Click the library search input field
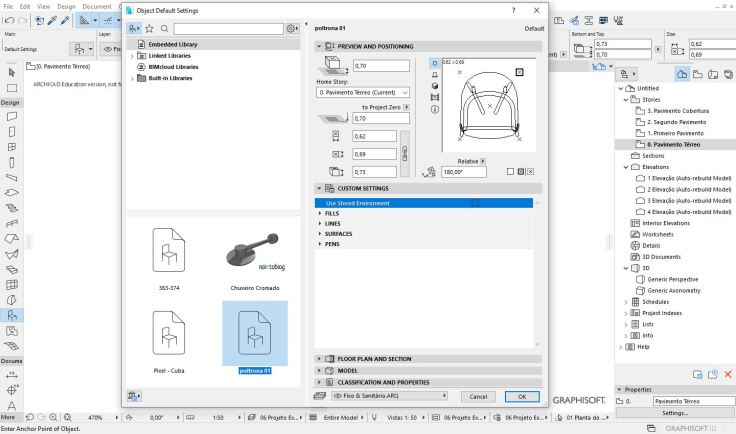This screenshot has height=434, width=736. (x=229, y=29)
